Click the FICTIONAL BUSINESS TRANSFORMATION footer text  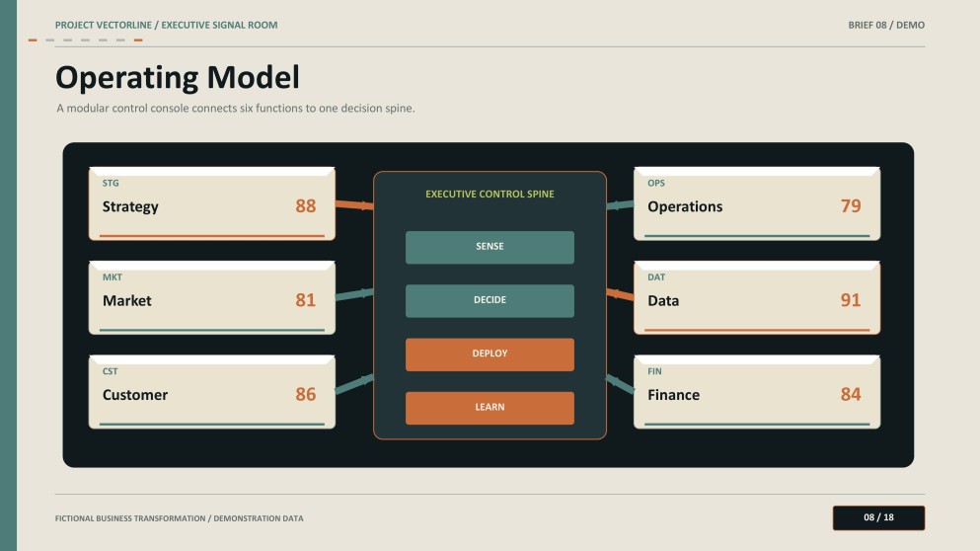click(x=179, y=518)
